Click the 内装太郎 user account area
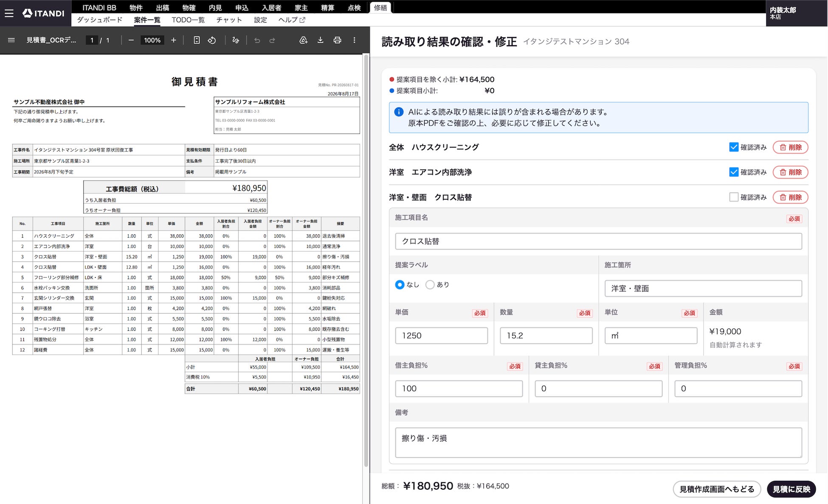Viewport: 828px width, 504px height. click(x=797, y=13)
